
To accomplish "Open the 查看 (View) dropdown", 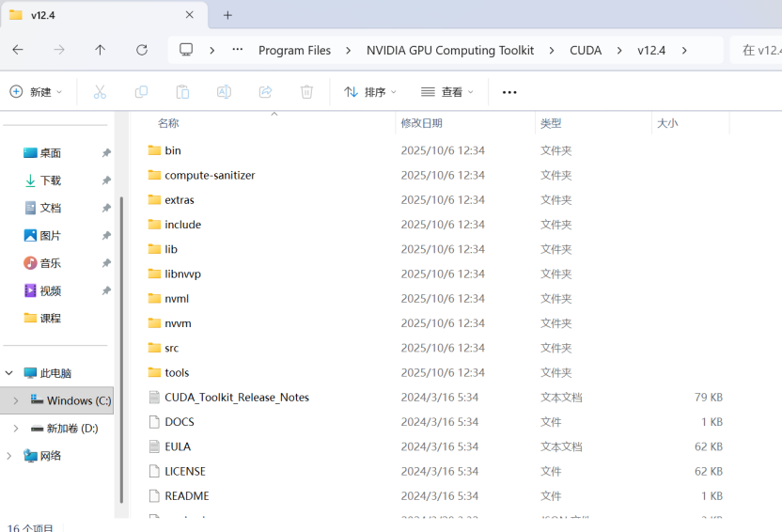I will (446, 92).
